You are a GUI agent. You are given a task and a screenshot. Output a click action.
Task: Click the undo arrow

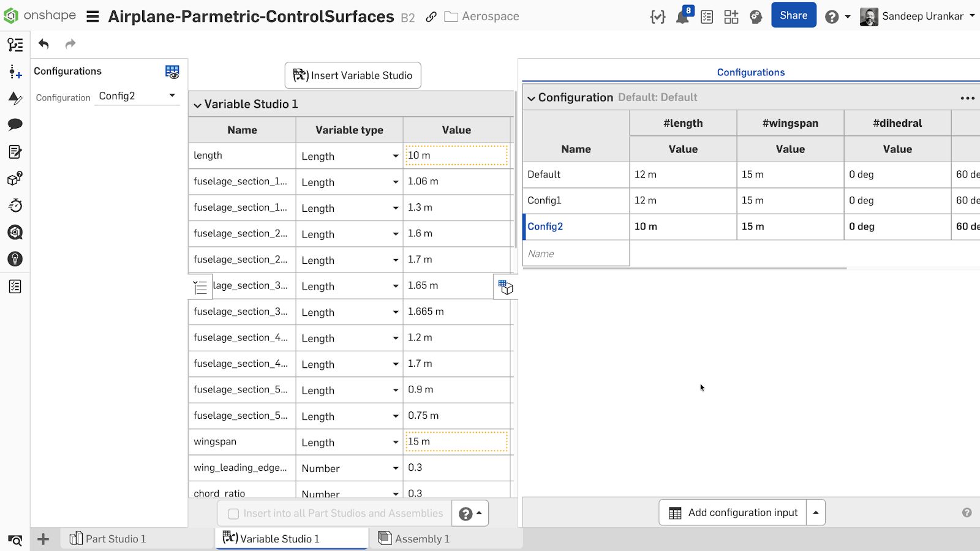[42, 43]
